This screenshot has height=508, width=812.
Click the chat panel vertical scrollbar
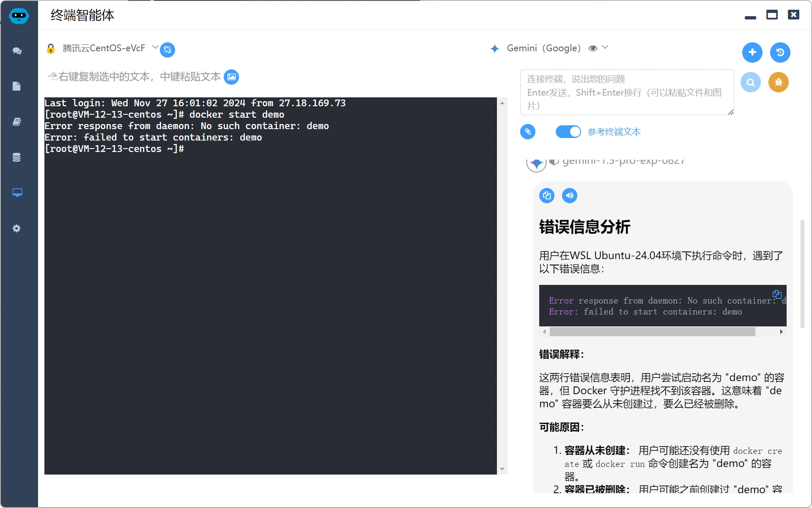click(802, 273)
